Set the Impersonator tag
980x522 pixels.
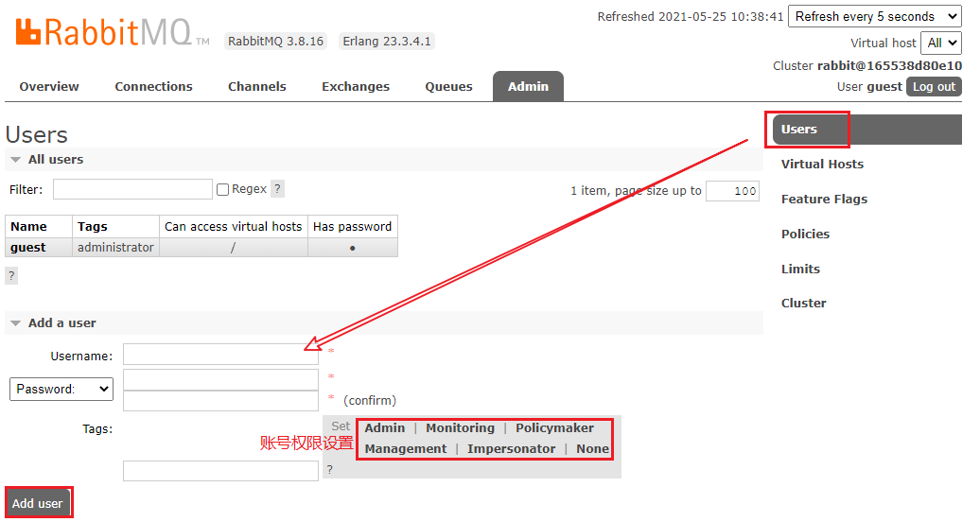click(511, 449)
